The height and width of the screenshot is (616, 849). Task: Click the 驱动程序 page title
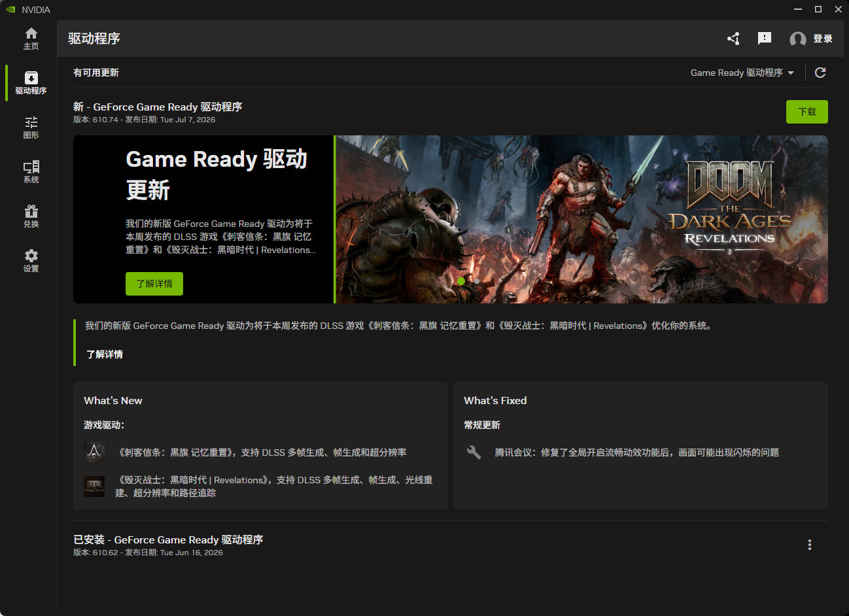(x=94, y=39)
